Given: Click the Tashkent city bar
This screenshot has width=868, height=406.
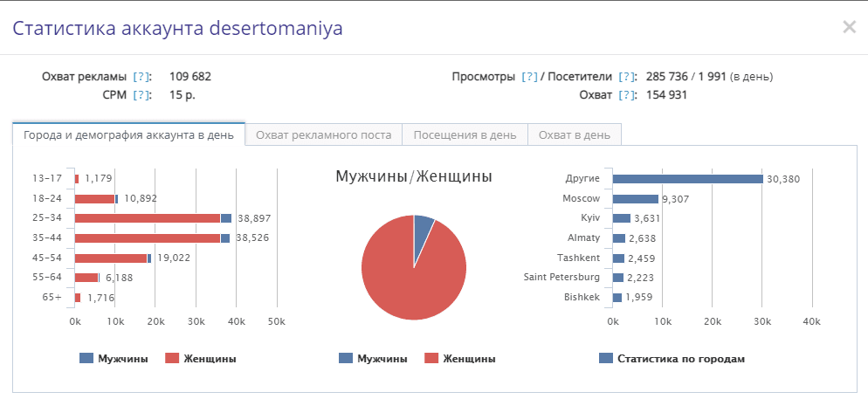Looking at the screenshot, I should point(618,258).
